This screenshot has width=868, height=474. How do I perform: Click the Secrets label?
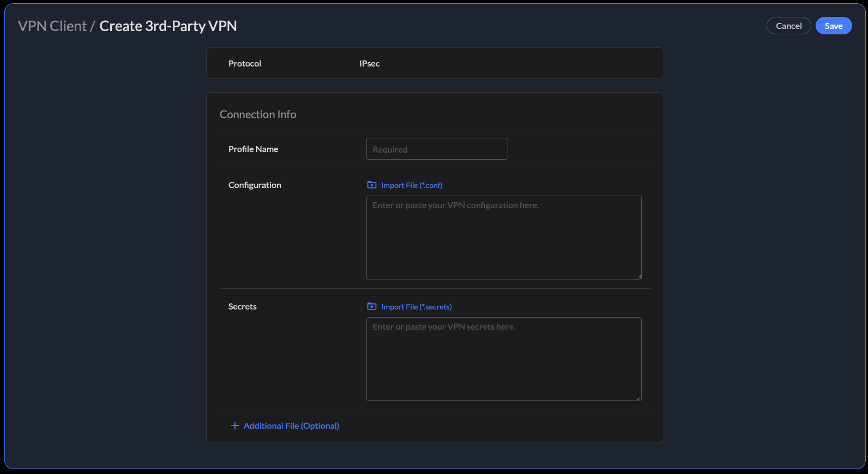(x=242, y=307)
